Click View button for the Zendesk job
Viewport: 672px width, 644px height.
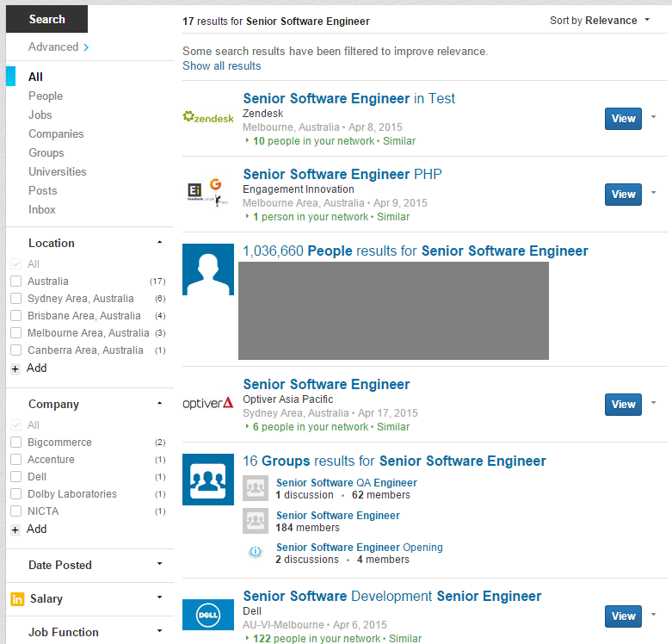click(623, 119)
